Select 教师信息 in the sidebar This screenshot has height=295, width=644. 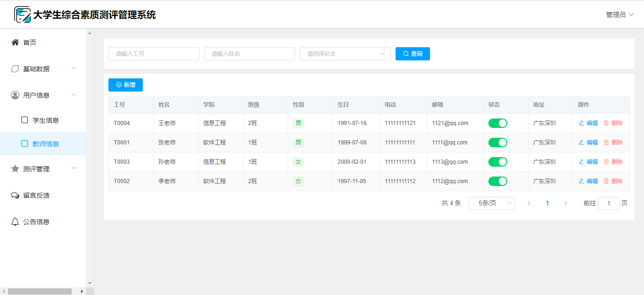[x=45, y=144]
